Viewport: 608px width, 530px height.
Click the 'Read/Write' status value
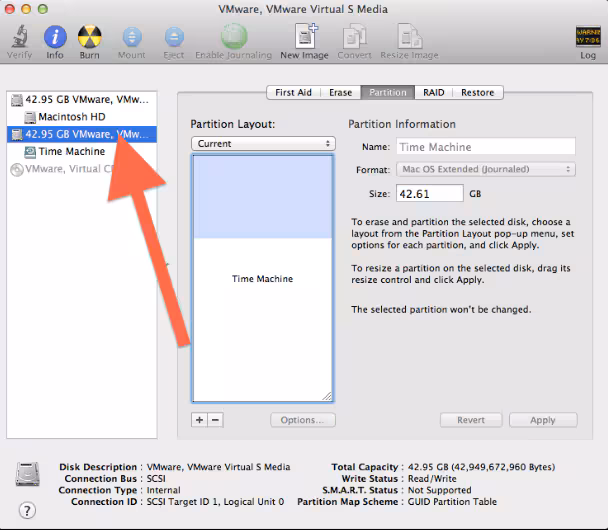(x=432, y=478)
